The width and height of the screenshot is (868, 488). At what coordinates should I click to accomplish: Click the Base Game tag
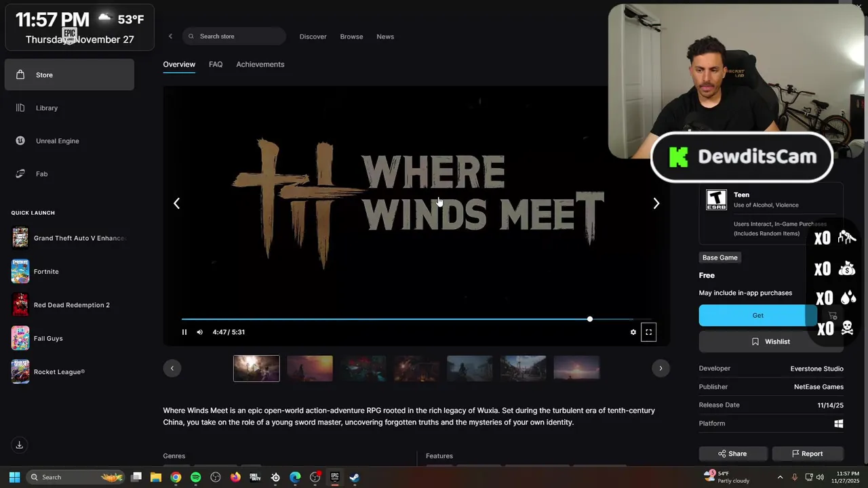(719, 258)
